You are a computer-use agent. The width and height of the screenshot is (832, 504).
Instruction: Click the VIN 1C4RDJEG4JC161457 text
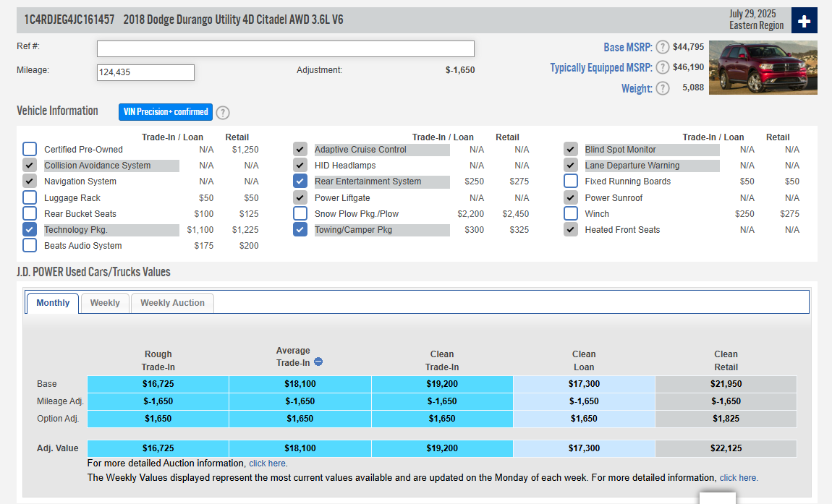[x=69, y=20]
